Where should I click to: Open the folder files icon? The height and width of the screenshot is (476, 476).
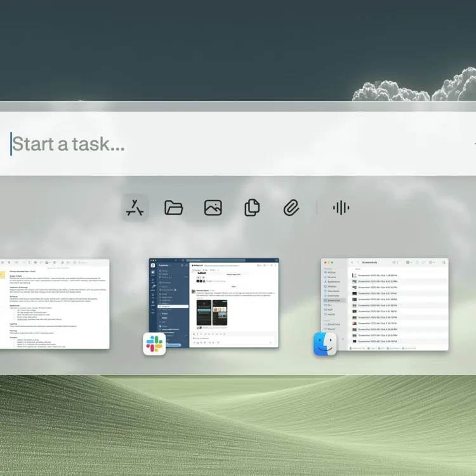pyautogui.click(x=174, y=208)
